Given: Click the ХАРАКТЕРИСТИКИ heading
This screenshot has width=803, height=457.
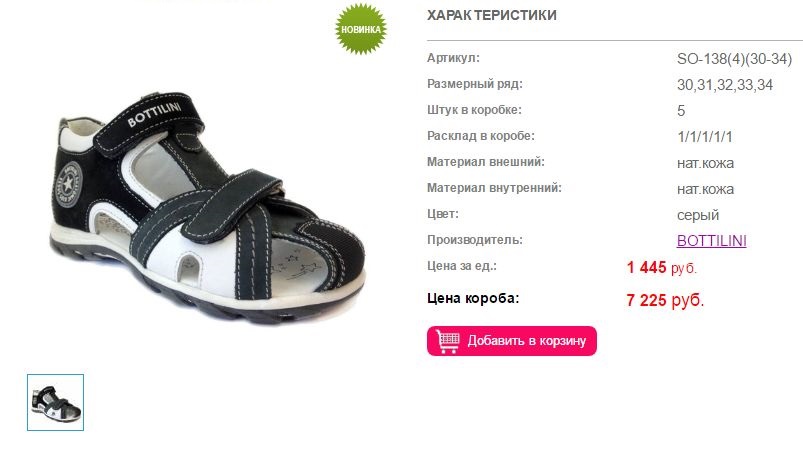Looking at the screenshot, I should 492,15.
